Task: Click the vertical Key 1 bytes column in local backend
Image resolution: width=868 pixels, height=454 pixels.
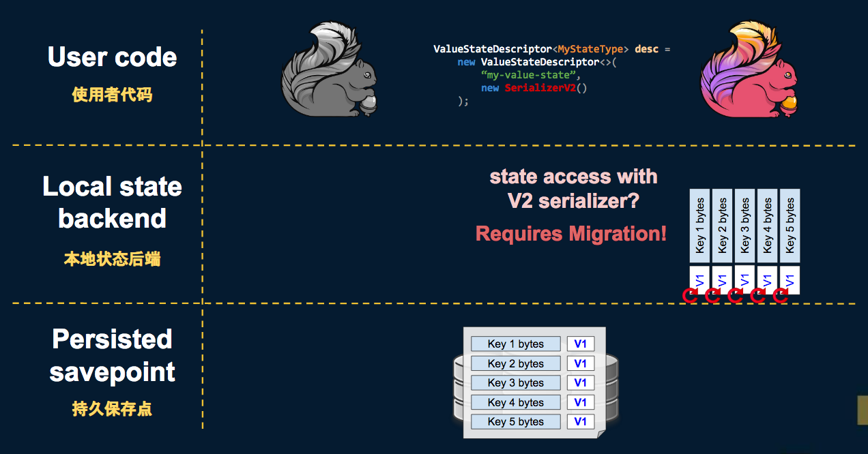Action: tap(700, 226)
